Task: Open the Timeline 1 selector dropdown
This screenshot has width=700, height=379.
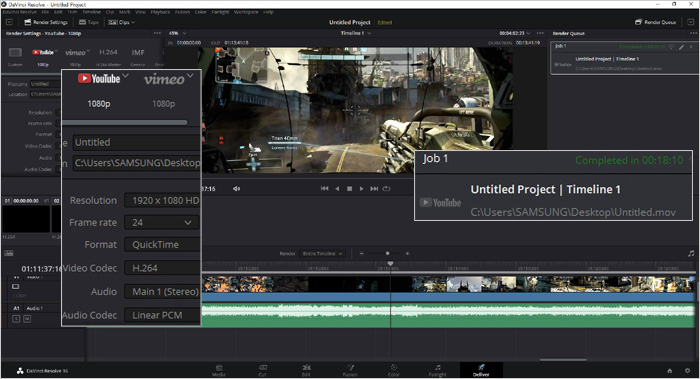Action: point(356,33)
